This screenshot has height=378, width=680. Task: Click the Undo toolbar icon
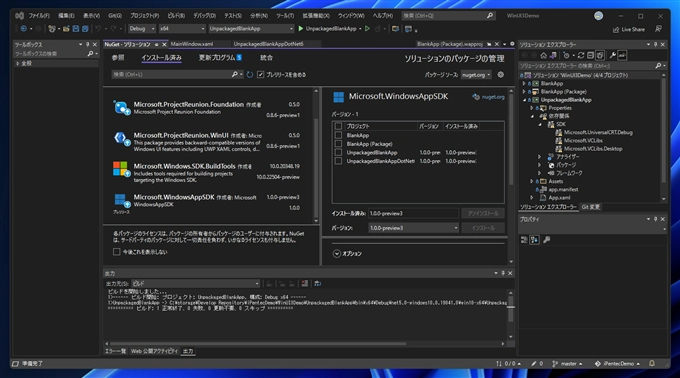[x=98, y=29]
